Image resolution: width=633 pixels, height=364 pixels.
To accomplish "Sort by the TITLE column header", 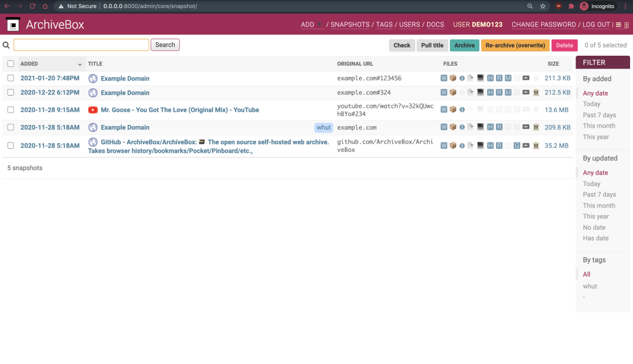I will 95,64.
